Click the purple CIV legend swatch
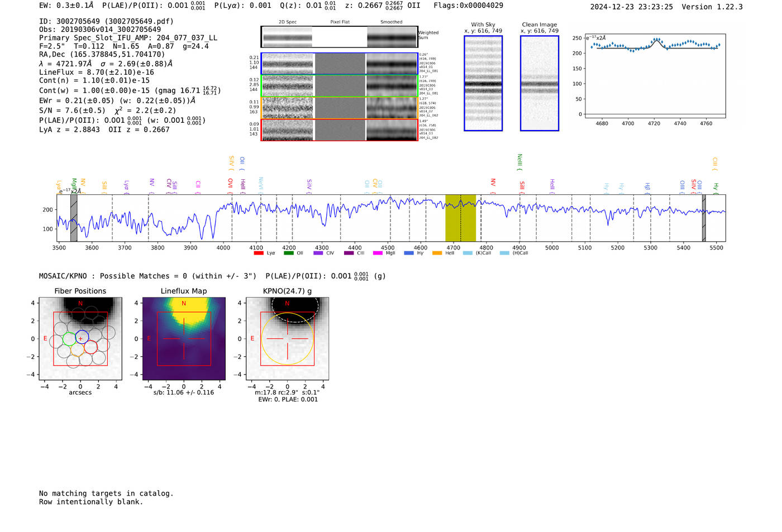The height and width of the screenshot is (532, 782). [318, 253]
